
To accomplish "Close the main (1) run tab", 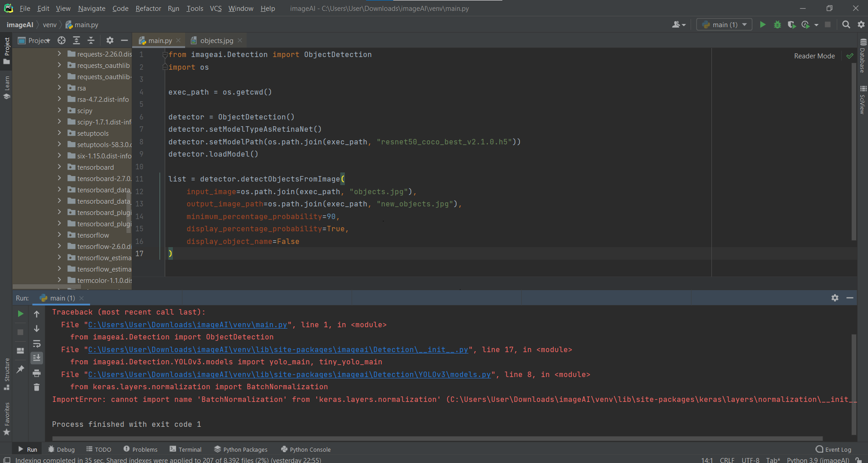I will [x=81, y=298].
